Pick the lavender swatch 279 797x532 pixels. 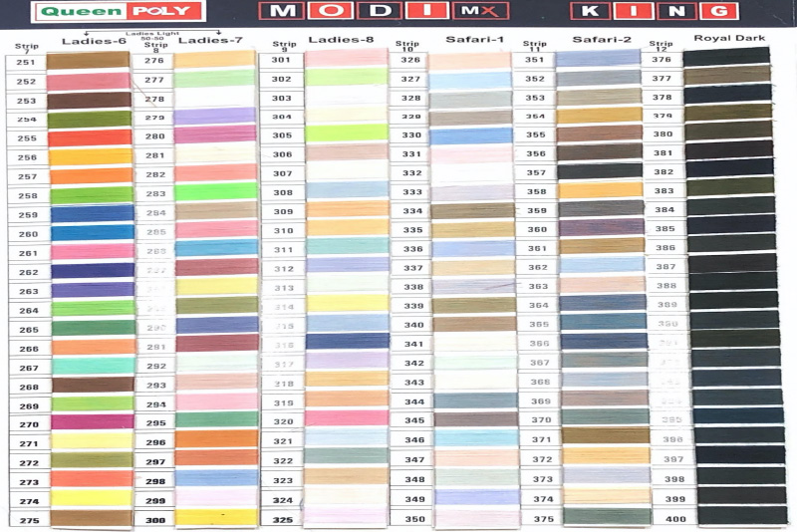pyautogui.click(x=214, y=117)
